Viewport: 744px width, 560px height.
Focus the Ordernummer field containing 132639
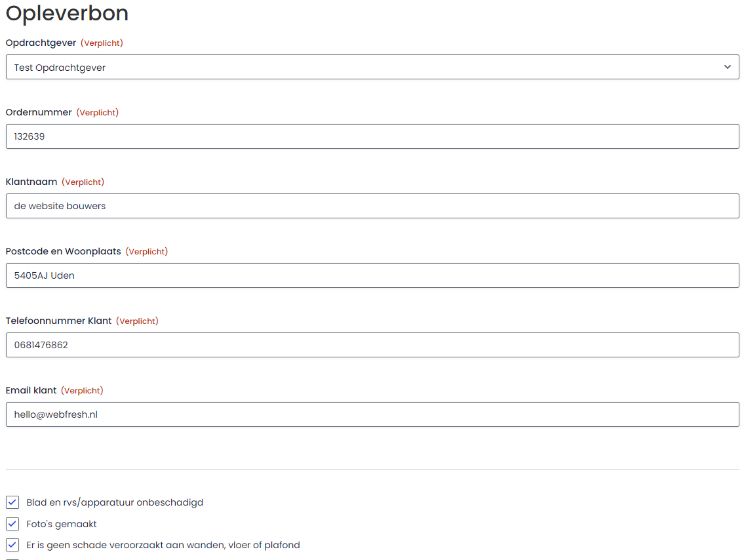(x=372, y=136)
